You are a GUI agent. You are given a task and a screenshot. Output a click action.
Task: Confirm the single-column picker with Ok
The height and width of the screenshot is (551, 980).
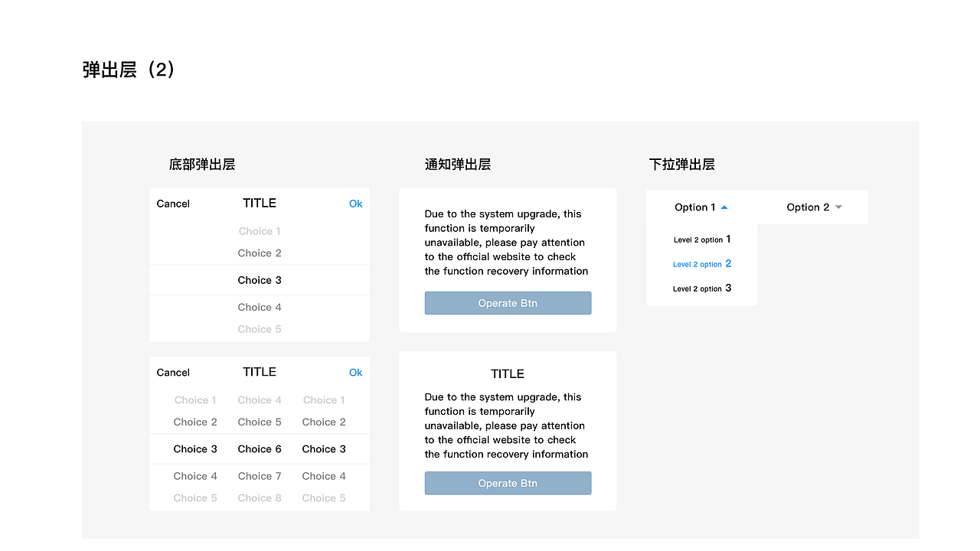(356, 204)
